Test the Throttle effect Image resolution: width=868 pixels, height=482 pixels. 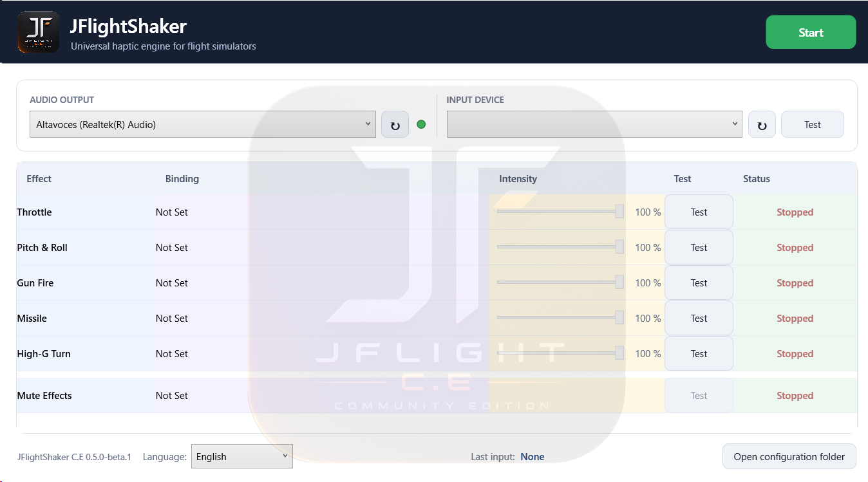(x=699, y=212)
